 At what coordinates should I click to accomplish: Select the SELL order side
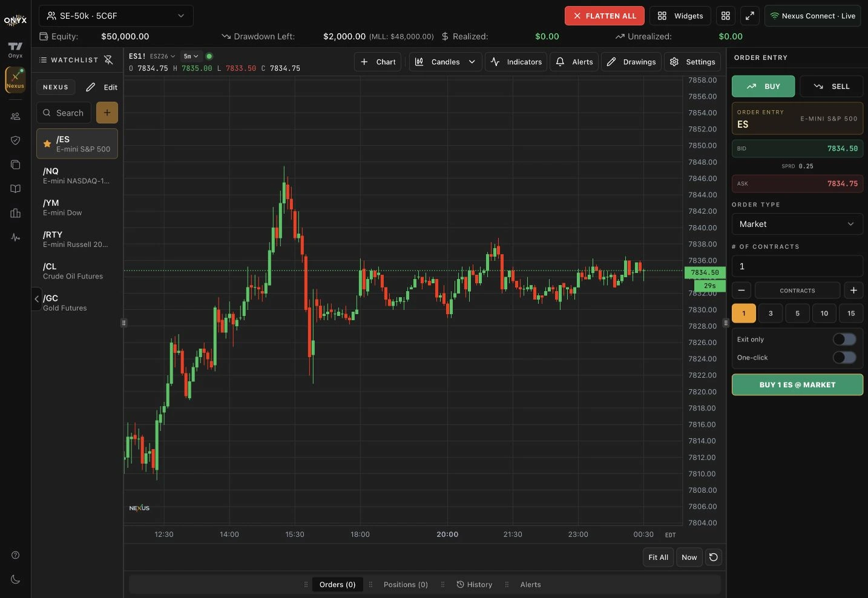click(x=832, y=87)
